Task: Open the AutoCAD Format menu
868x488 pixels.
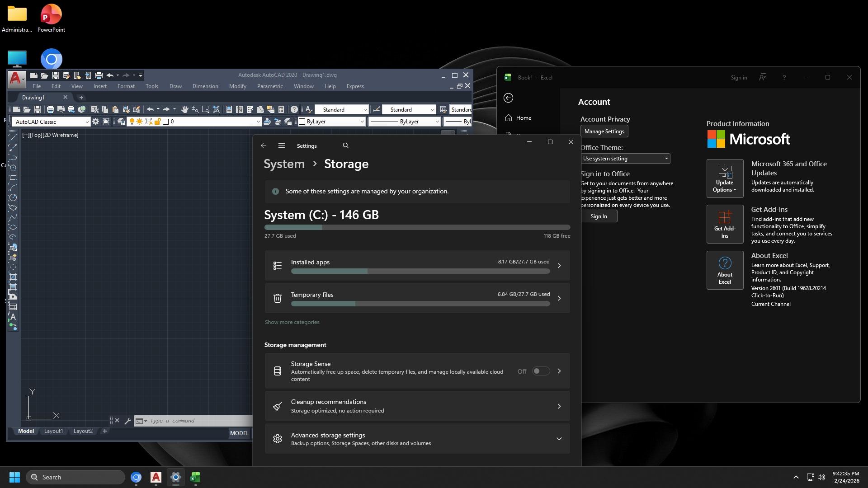Action: click(126, 86)
